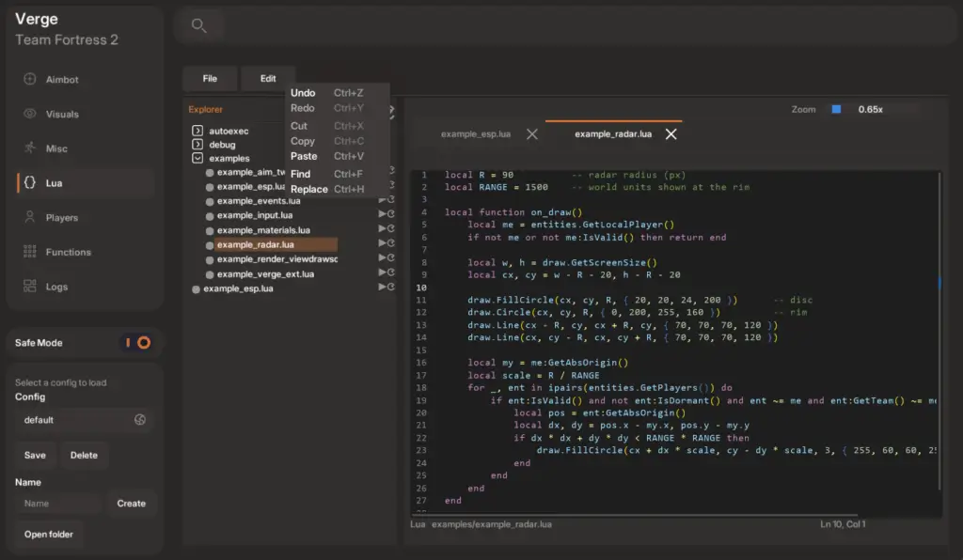Collapse the examples folder
This screenshot has width=963, height=560.
point(197,158)
